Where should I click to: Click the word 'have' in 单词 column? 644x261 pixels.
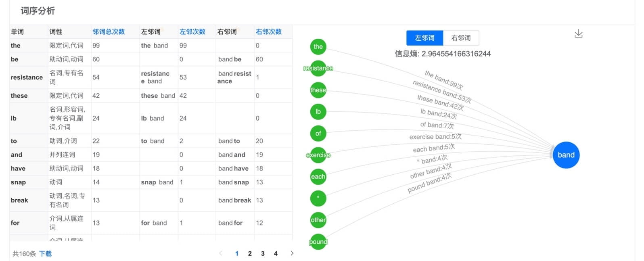[x=18, y=169]
